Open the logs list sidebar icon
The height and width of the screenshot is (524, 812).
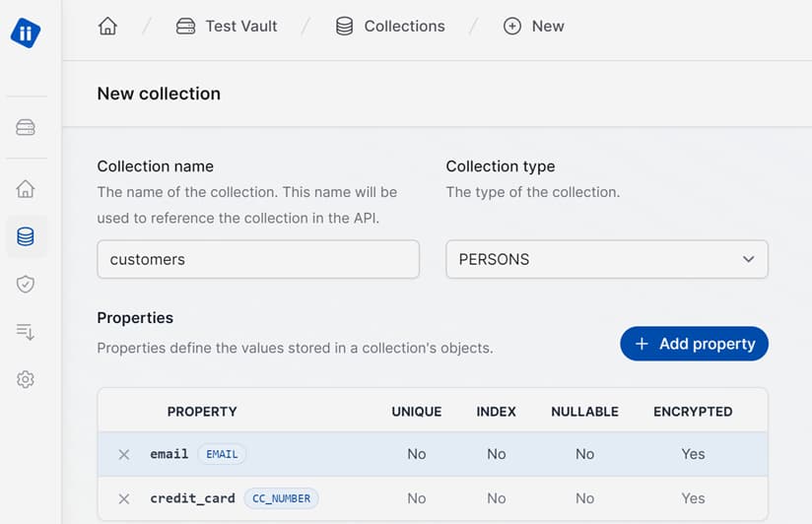(x=26, y=332)
